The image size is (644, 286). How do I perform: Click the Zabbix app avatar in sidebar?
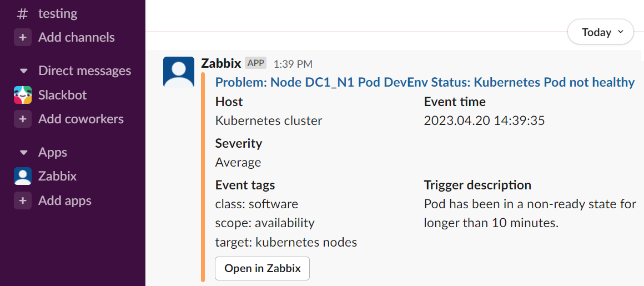[x=23, y=176]
